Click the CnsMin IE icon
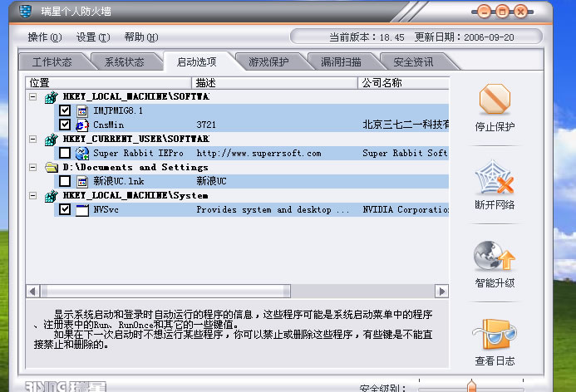The height and width of the screenshot is (392, 576). click(82, 125)
